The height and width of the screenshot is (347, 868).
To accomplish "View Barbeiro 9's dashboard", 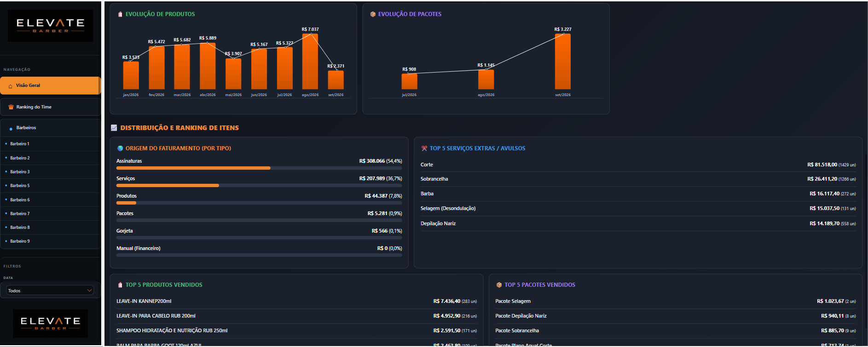I will tap(50, 241).
